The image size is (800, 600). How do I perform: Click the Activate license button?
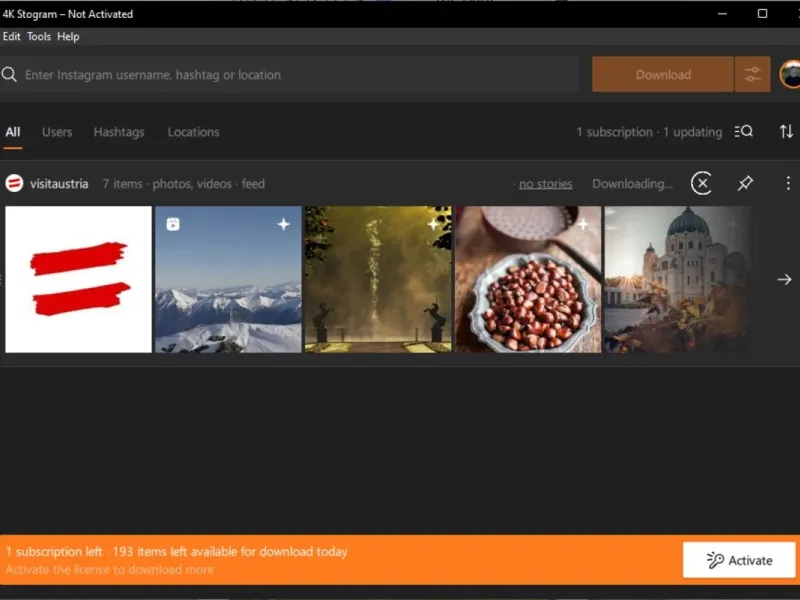[739, 560]
